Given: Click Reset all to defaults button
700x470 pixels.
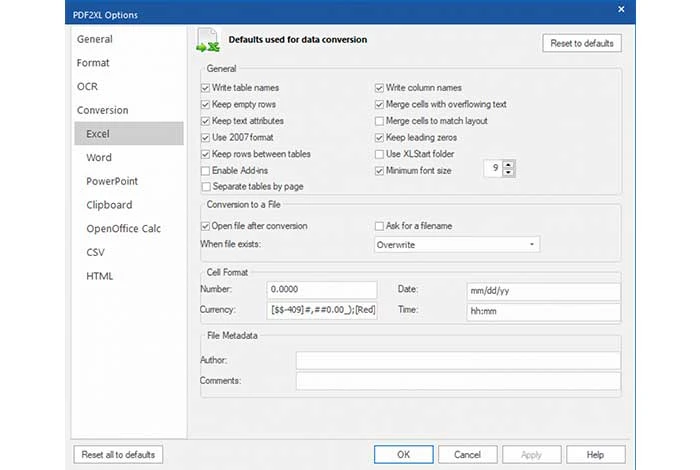Looking at the screenshot, I should tap(118, 455).
